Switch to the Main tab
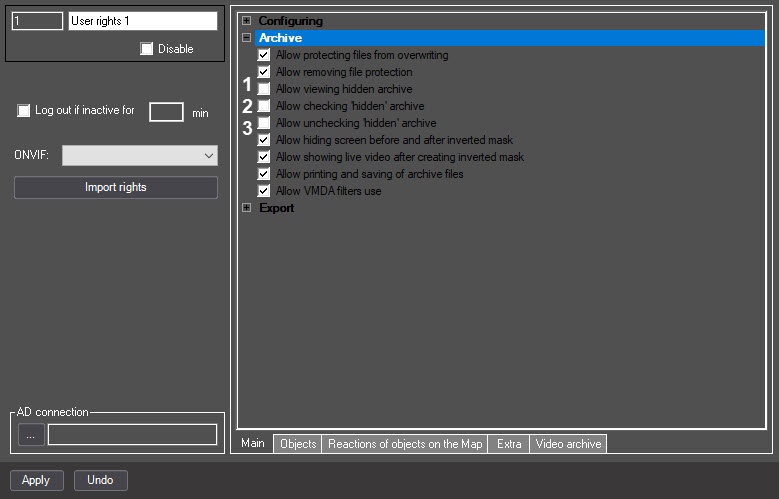 click(x=253, y=443)
